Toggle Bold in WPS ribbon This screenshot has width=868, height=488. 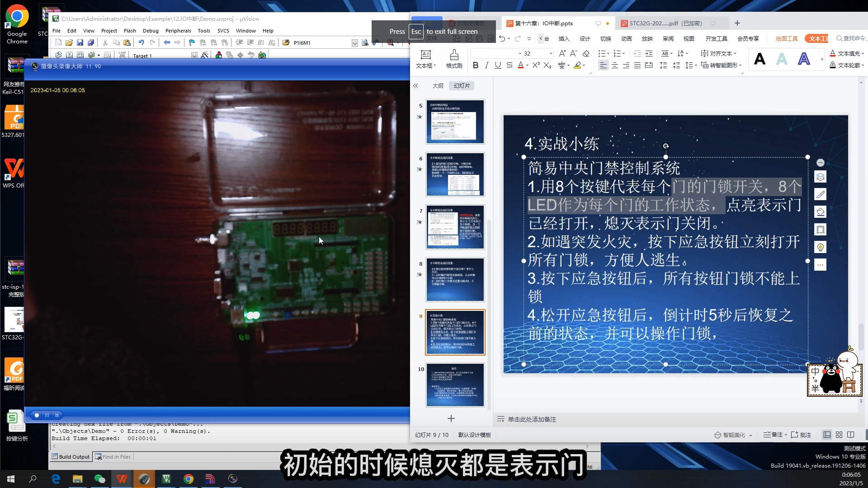click(476, 65)
